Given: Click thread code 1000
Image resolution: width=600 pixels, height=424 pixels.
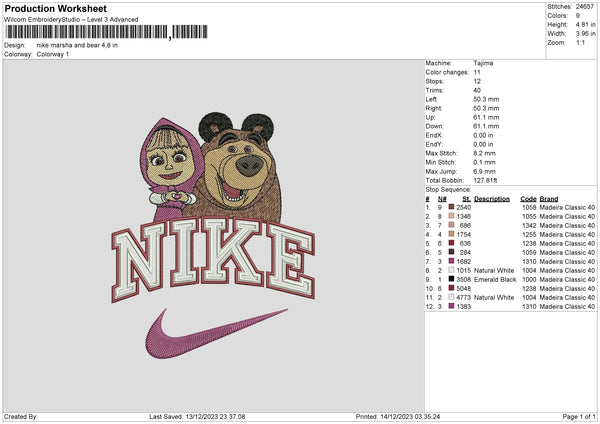Looking at the screenshot, I should pyautogui.click(x=529, y=279).
